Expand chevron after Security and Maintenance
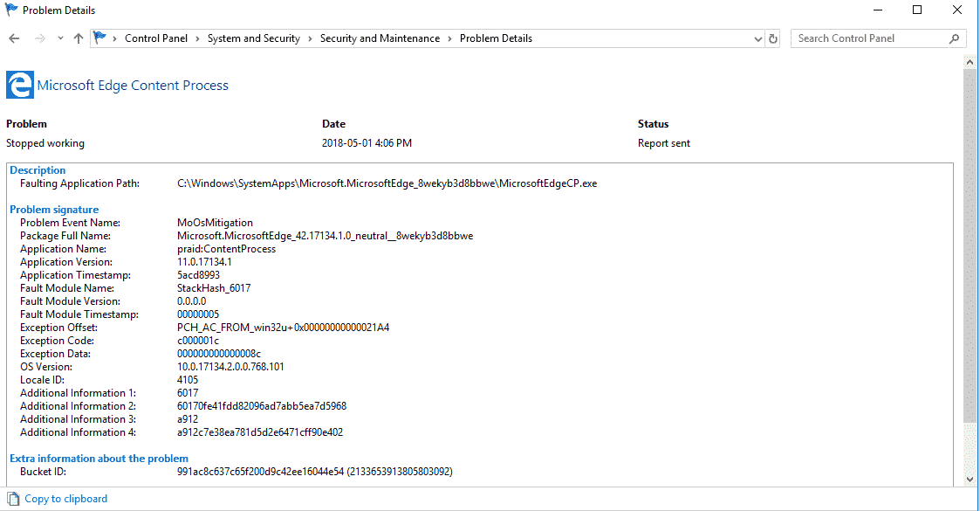The height and width of the screenshot is (511, 980). (x=449, y=38)
